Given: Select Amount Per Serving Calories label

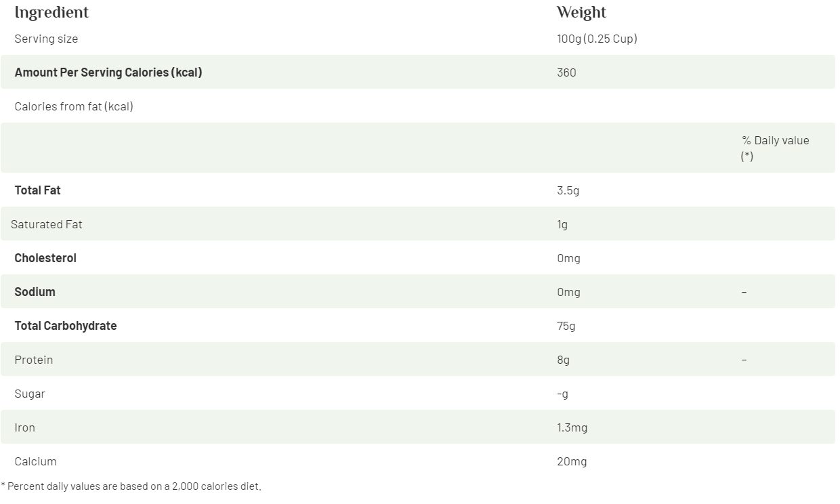Looking at the screenshot, I should [108, 72].
